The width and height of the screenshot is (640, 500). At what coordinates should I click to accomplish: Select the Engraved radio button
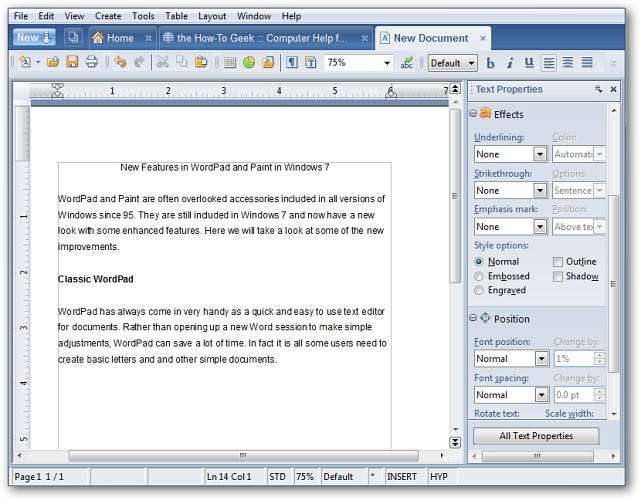coord(481,290)
